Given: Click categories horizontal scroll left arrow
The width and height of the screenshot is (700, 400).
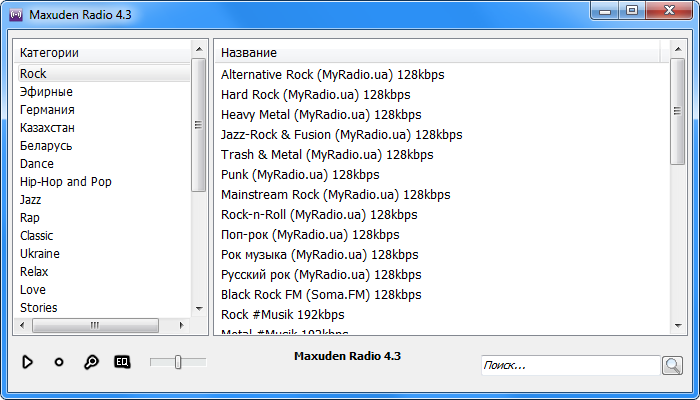Looking at the screenshot, I should click(x=23, y=325).
